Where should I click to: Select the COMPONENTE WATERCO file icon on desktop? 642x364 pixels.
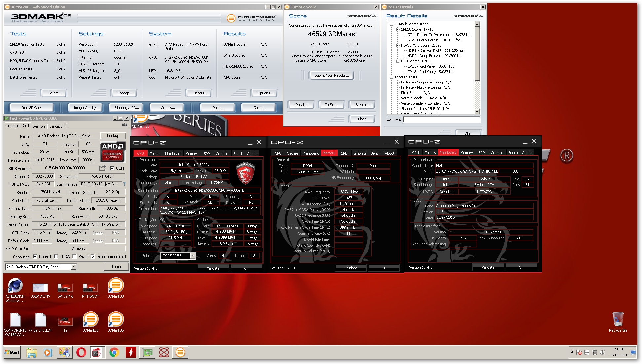point(15,324)
